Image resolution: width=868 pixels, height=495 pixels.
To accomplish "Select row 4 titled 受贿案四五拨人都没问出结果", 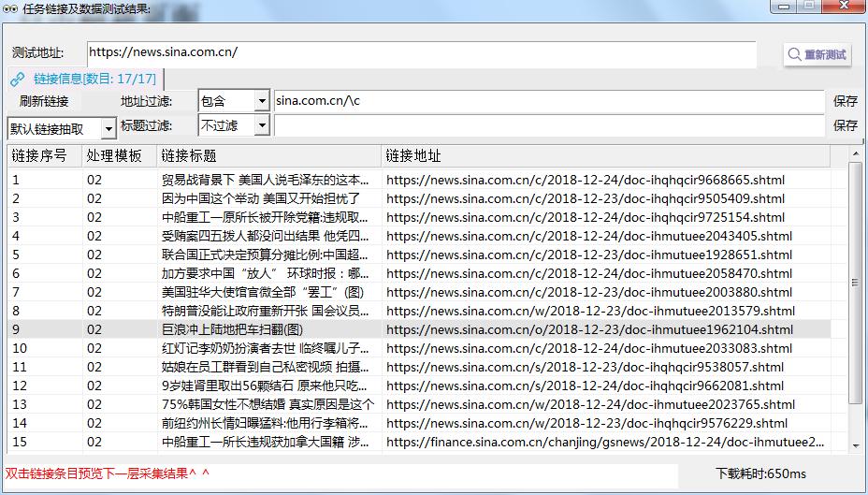I will point(419,237).
